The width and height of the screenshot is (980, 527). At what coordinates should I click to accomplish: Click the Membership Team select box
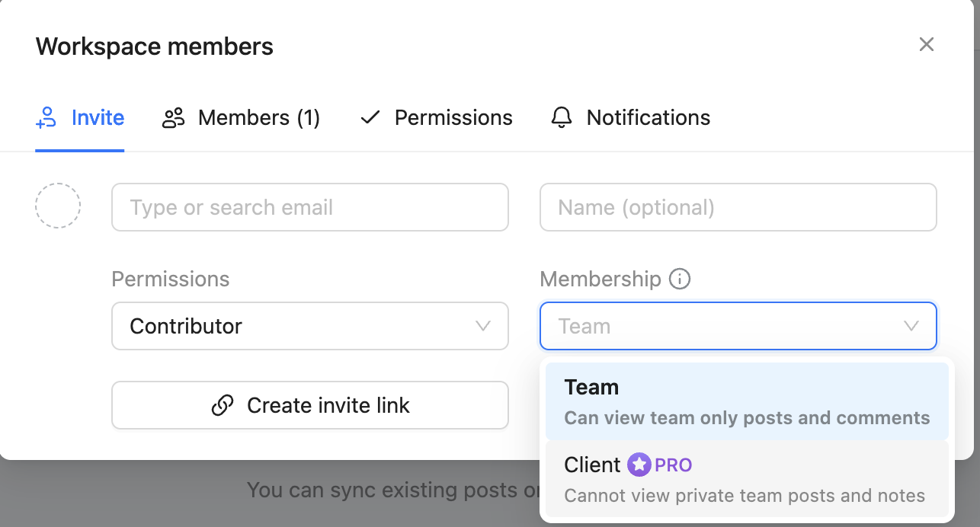pyautogui.click(x=724, y=326)
